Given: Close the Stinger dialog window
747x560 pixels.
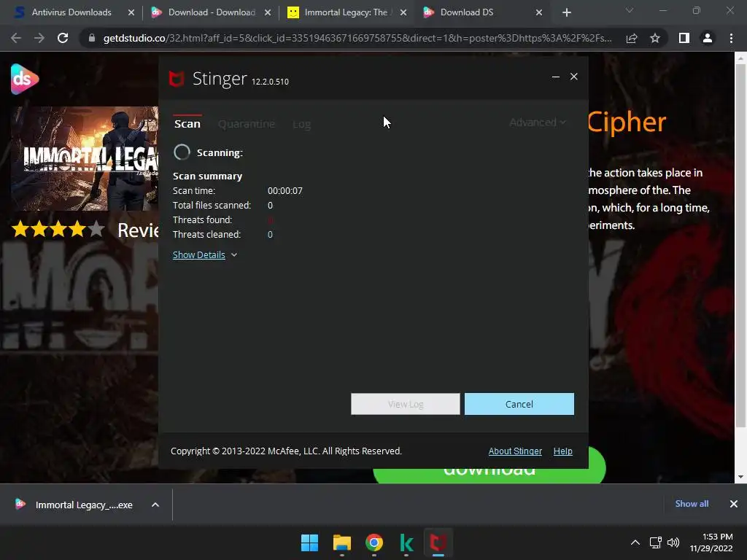Looking at the screenshot, I should click(573, 77).
